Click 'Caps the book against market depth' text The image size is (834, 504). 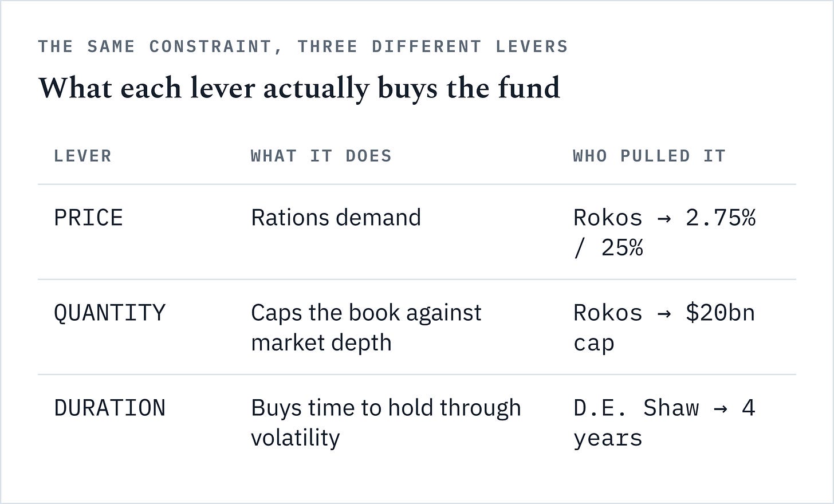pos(366,328)
